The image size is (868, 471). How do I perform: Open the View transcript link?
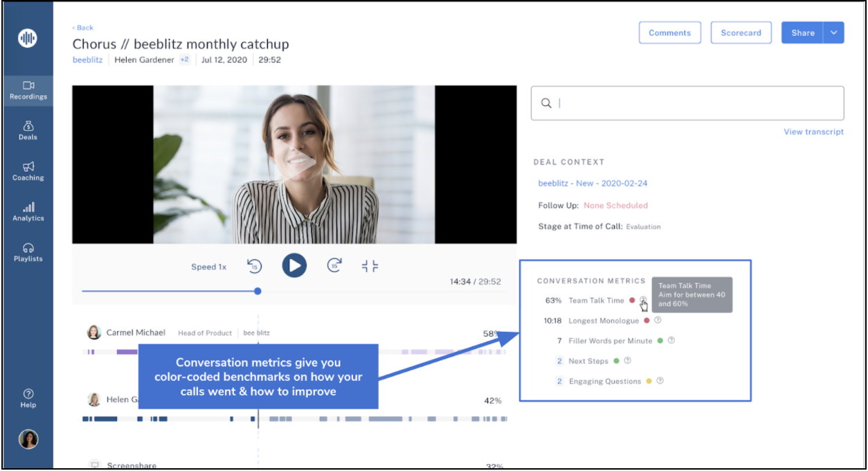pyautogui.click(x=813, y=132)
